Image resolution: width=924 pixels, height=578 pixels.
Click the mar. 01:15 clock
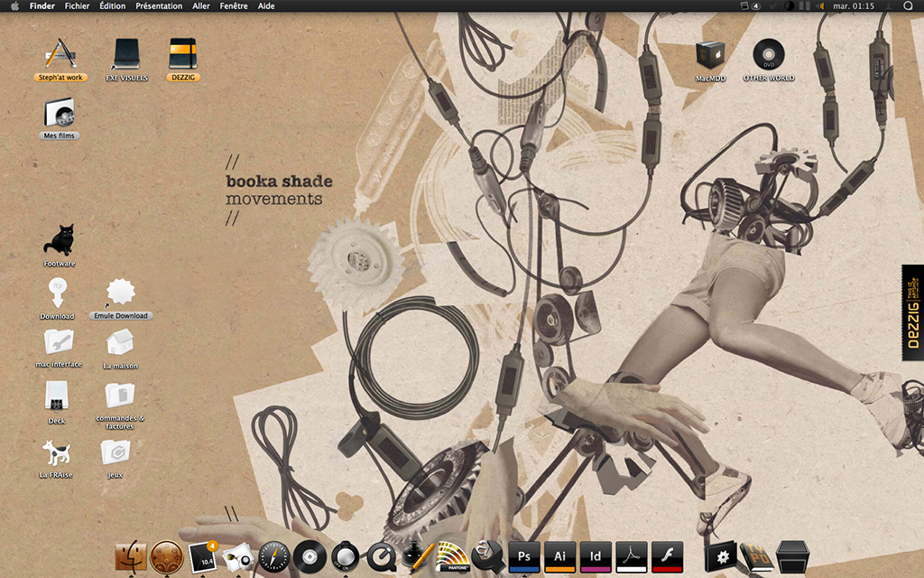pos(854,6)
